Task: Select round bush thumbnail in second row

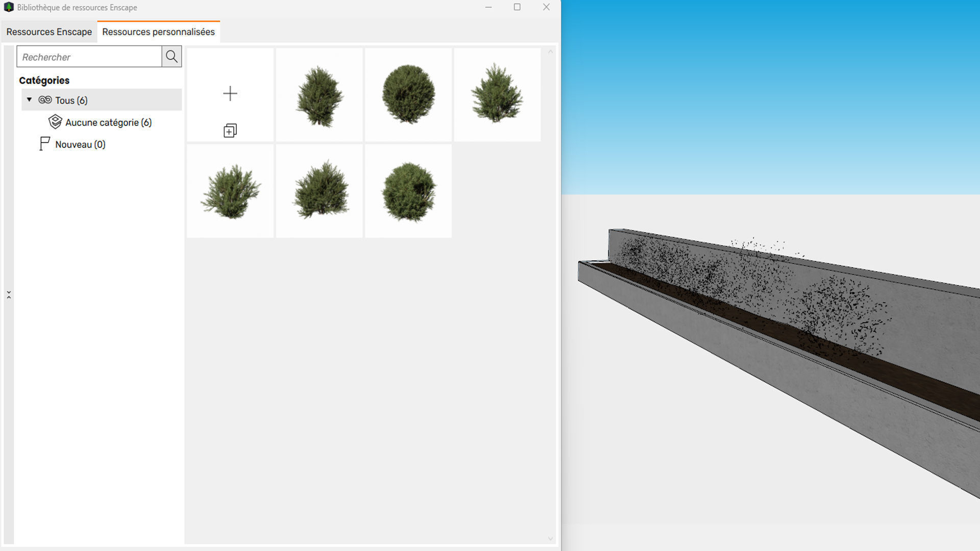Action: (x=408, y=191)
